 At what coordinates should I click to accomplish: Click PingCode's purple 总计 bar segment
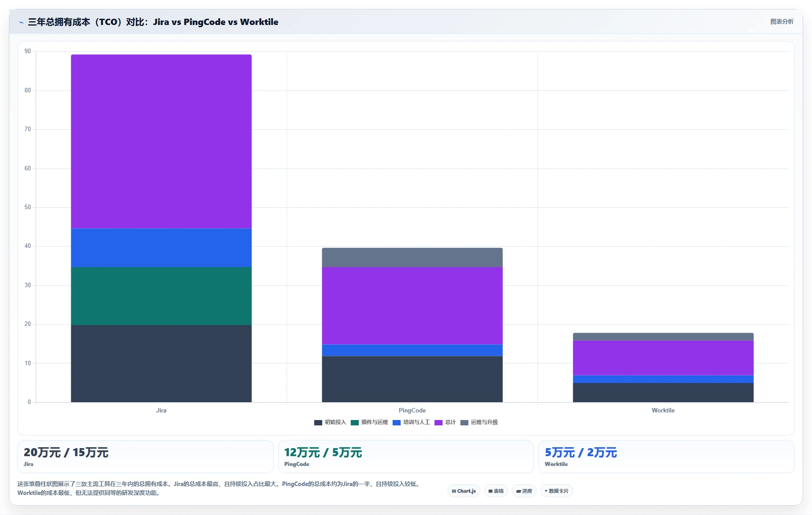coord(412,305)
